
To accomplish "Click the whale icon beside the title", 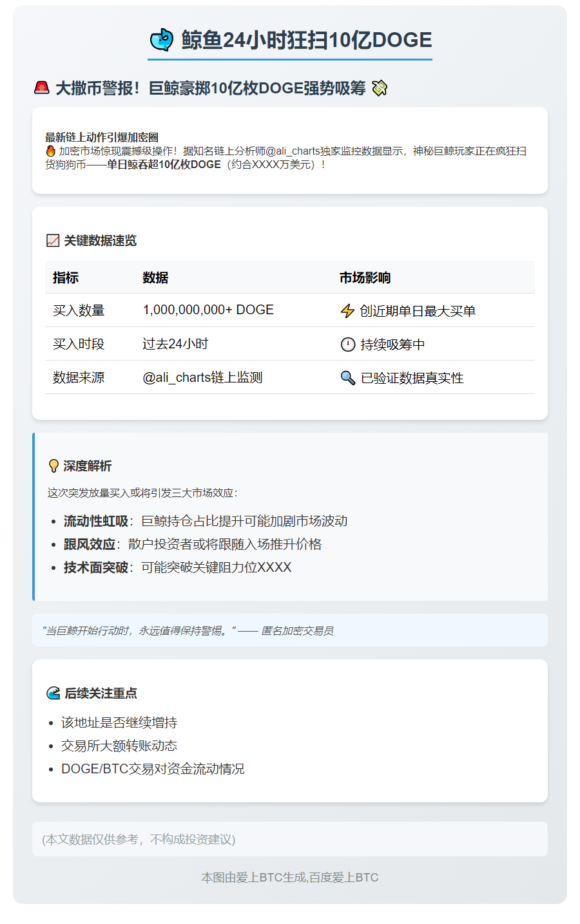I will click(162, 40).
